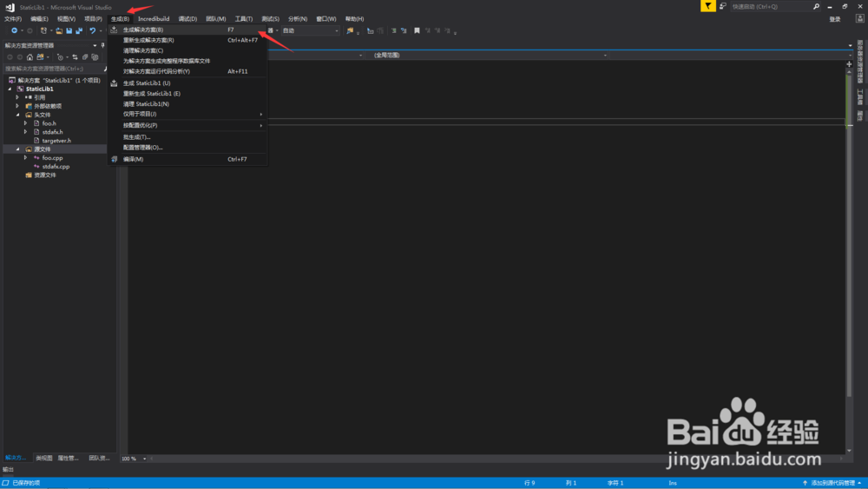The height and width of the screenshot is (489, 868).
Task: Open the 100 % zoom dropdown
Action: (134, 459)
